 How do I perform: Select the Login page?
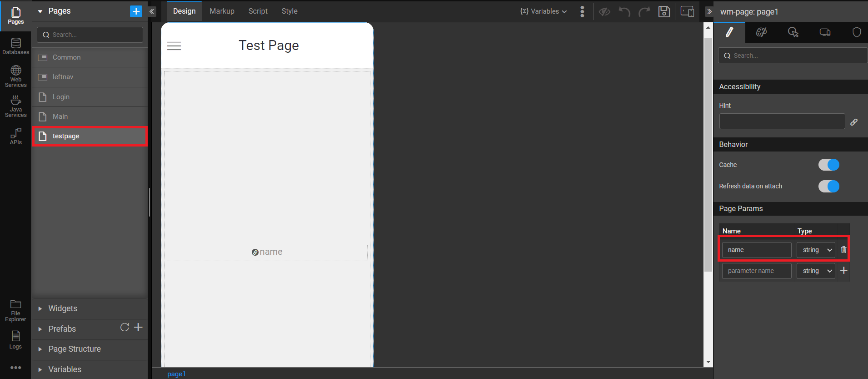61,97
